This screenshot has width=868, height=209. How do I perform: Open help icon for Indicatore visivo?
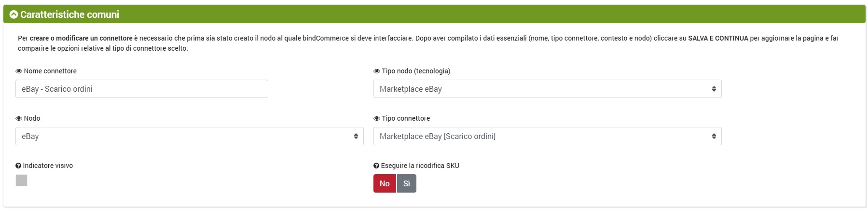click(18, 166)
